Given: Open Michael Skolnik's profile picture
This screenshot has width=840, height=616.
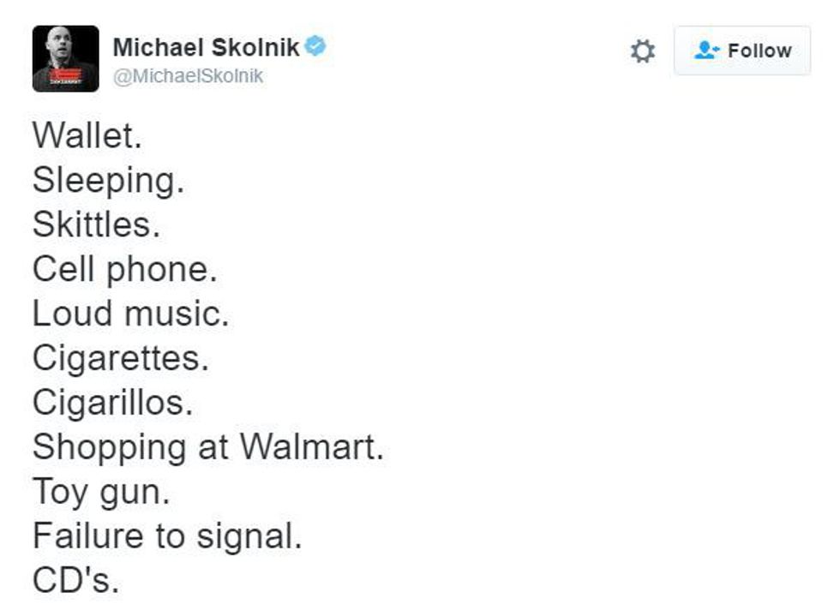Looking at the screenshot, I should pyautogui.click(x=65, y=58).
